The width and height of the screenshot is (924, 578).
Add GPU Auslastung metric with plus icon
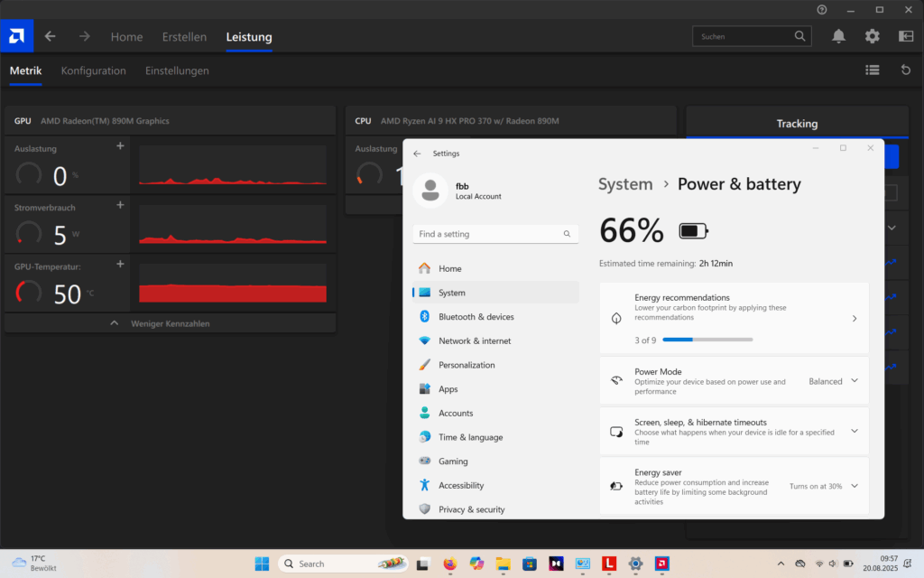tap(120, 146)
